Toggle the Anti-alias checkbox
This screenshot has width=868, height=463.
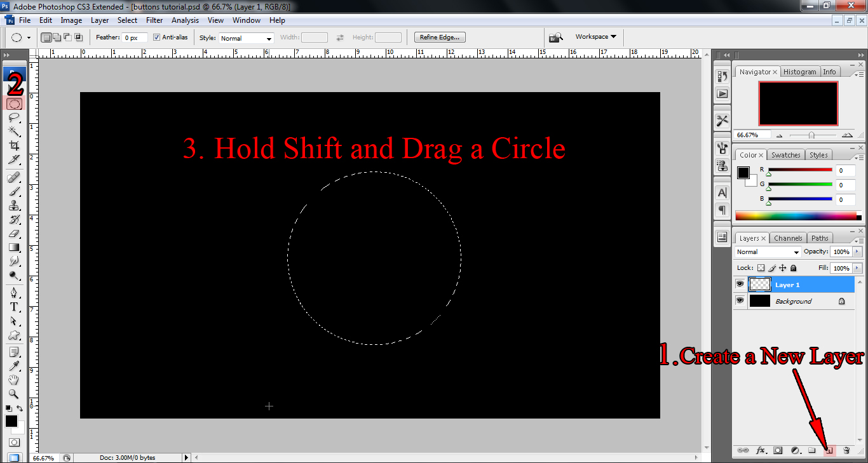coord(156,37)
